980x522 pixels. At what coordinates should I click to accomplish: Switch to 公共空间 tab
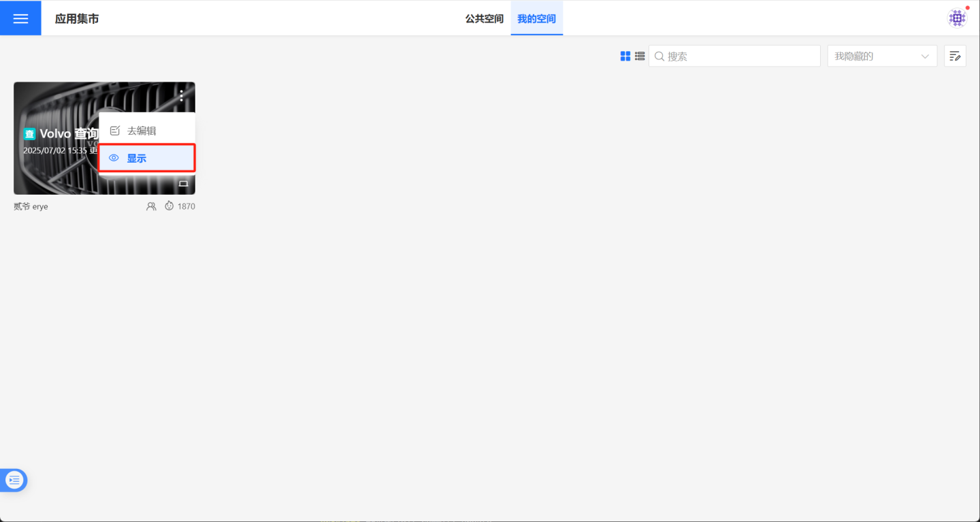484,18
